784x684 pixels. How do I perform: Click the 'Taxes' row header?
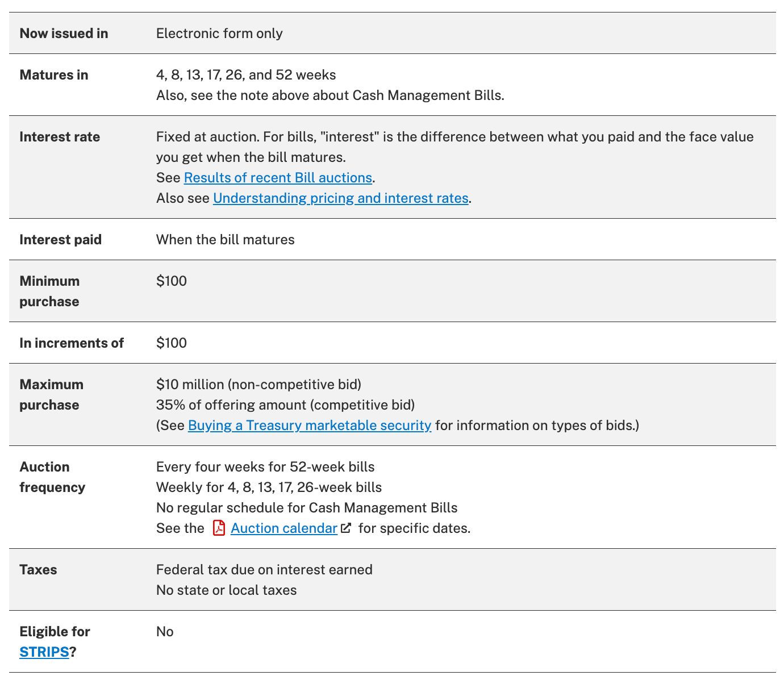[38, 570]
